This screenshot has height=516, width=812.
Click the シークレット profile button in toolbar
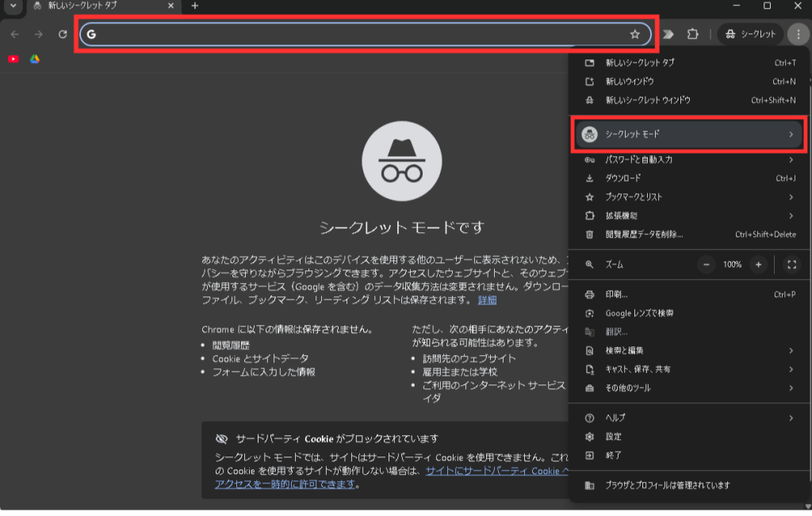click(x=750, y=34)
